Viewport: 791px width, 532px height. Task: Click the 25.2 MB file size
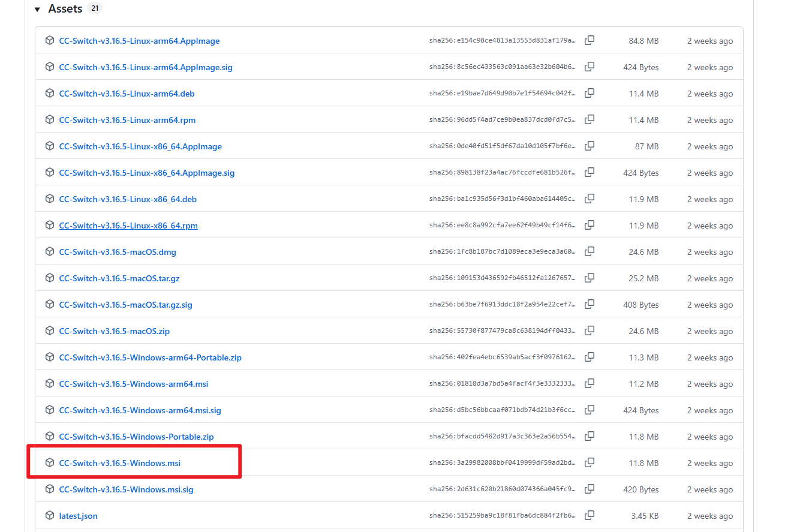click(643, 278)
